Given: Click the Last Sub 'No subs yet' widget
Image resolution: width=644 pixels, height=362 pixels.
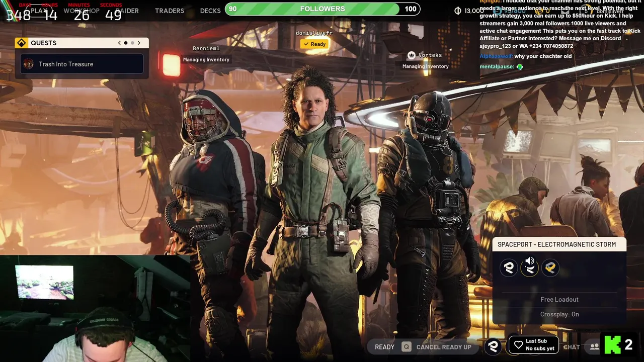Looking at the screenshot, I should (x=534, y=345).
